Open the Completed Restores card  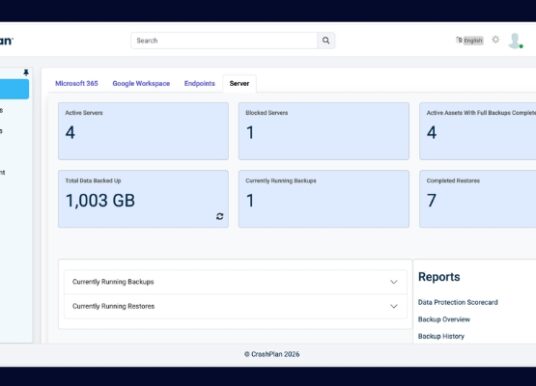pyautogui.click(x=478, y=199)
